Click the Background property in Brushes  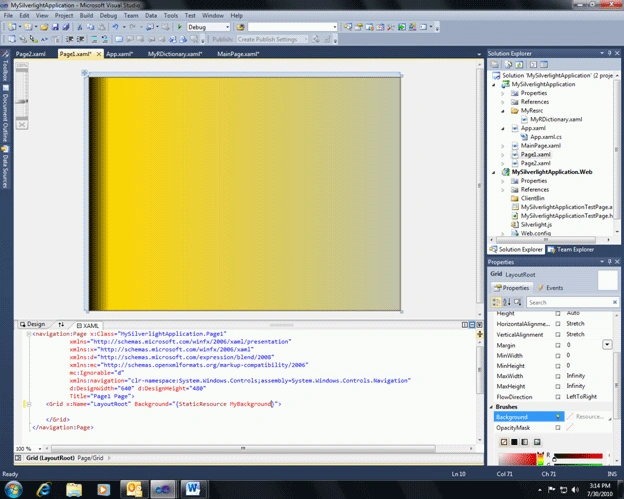[x=528, y=417]
